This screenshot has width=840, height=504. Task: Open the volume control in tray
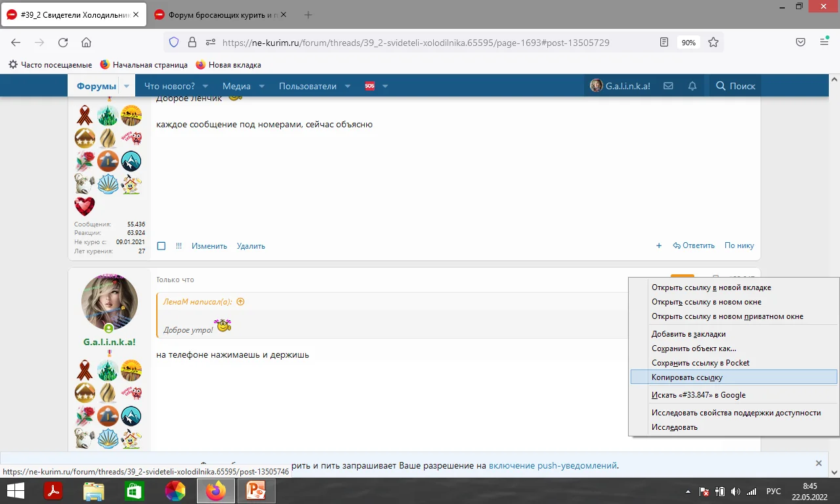[x=735, y=491]
